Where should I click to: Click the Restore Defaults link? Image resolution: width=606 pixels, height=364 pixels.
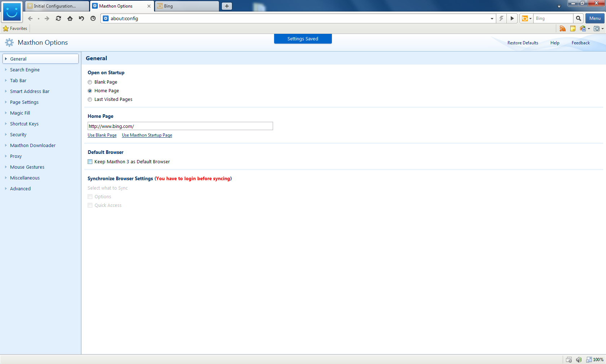(523, 43)
